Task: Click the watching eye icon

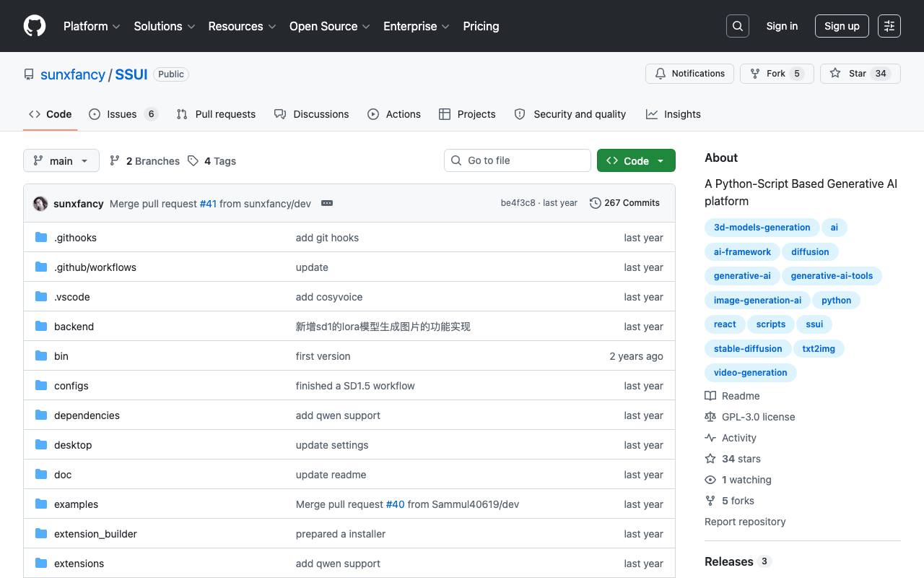Action: pos(710,480)
